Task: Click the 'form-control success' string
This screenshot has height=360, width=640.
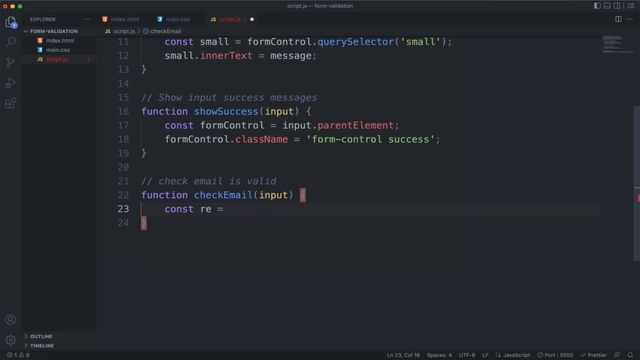Action: (370, 139)
